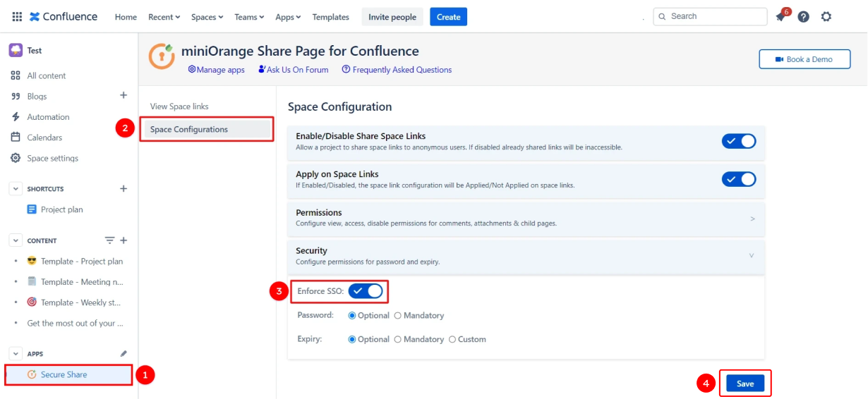
Task: Click the Invite people button
Action: coord(392,17)
